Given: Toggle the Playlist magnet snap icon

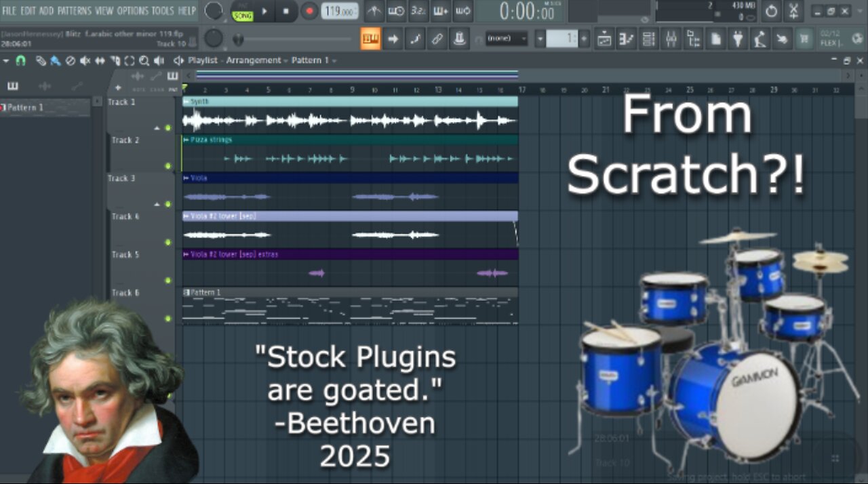Looking at the screenshot, I should click(x=21, y=60).
